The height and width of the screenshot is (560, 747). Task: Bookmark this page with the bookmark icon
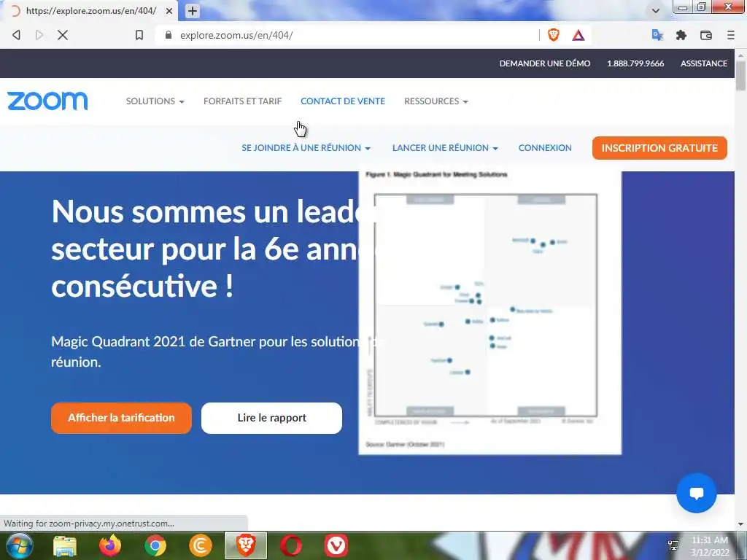[139, 35]
